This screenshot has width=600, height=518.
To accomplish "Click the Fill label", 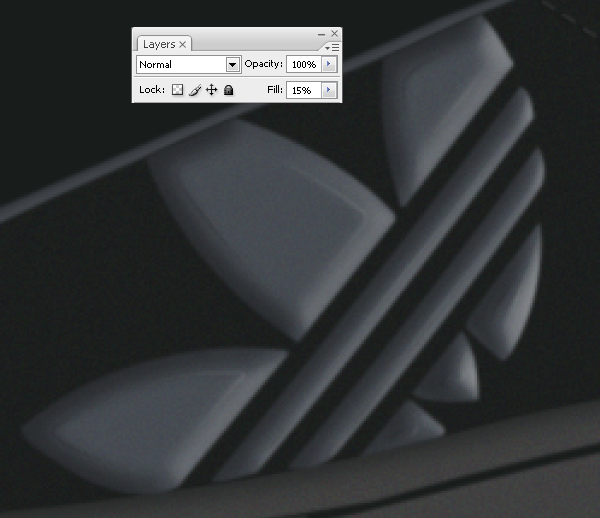I will 275,90.
